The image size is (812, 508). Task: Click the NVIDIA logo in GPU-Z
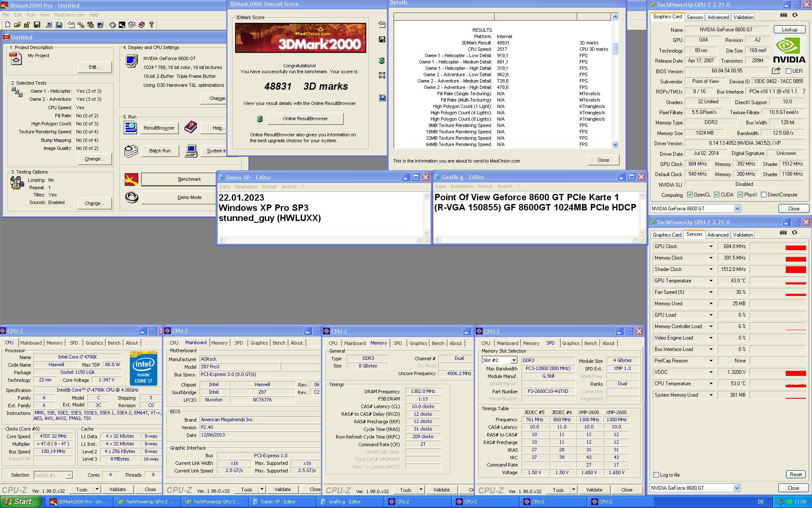(x=789, y=50)
